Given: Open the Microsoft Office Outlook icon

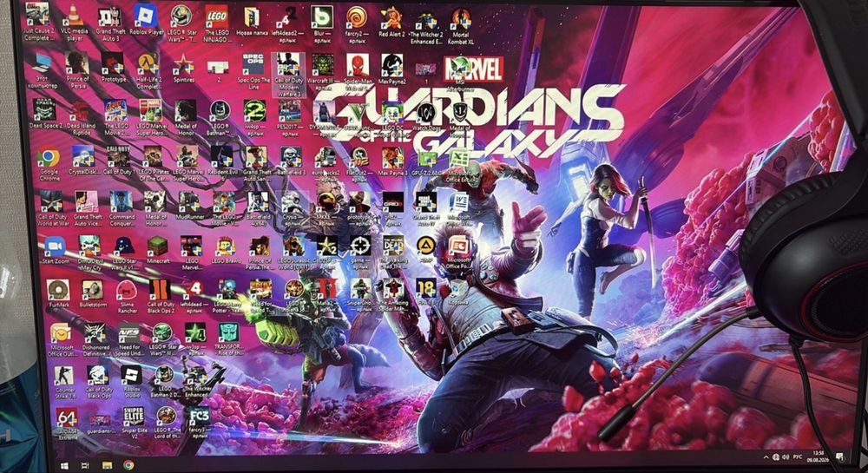Looking at the screenshot, I should tap(62, 340).
